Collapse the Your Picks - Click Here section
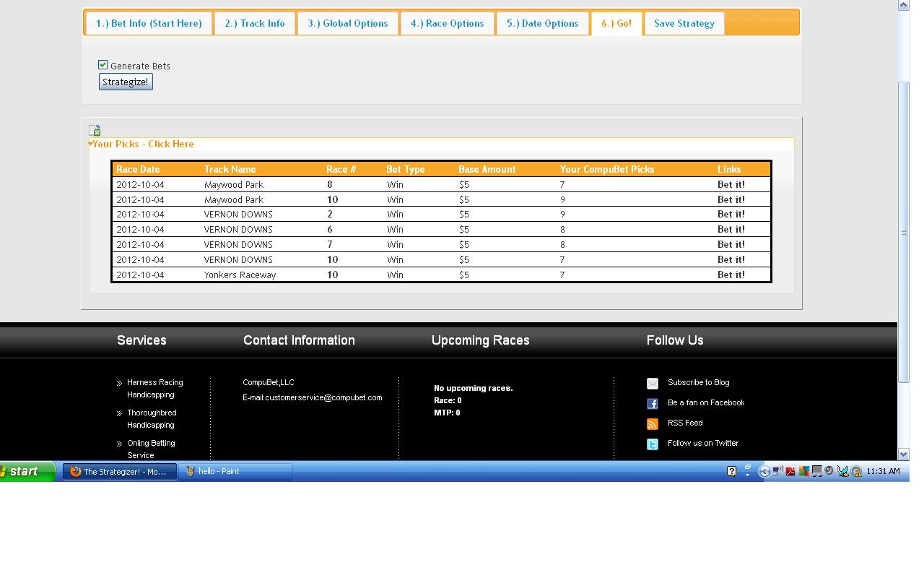The width and height of the screenshot is (924, 578). click(142, 144)
